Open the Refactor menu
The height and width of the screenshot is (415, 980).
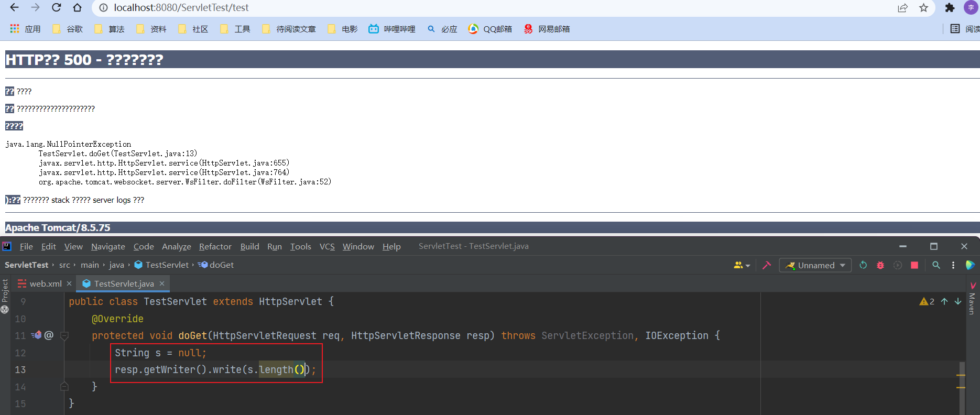click(215, 247)
